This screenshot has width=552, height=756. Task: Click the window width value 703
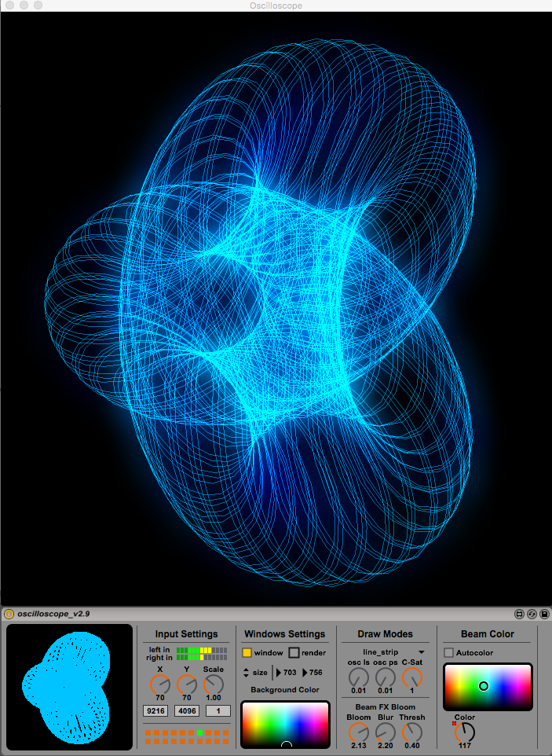(290, 673)
